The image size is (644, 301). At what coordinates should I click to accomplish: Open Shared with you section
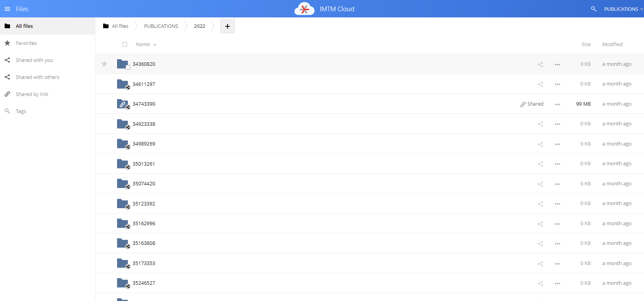(x=48, y=60)
